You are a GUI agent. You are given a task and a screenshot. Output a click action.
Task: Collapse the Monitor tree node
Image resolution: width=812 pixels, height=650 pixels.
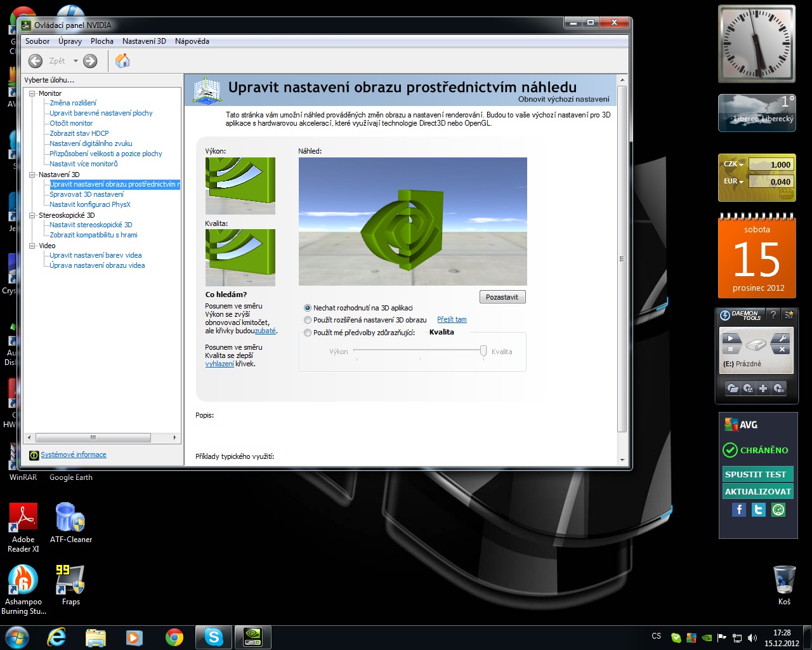click(32, 93)
